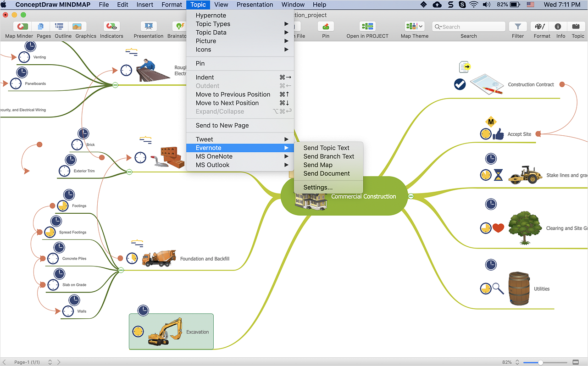
Task: Click the clock icon above Excavation topic
Action: tap(143, 311)
